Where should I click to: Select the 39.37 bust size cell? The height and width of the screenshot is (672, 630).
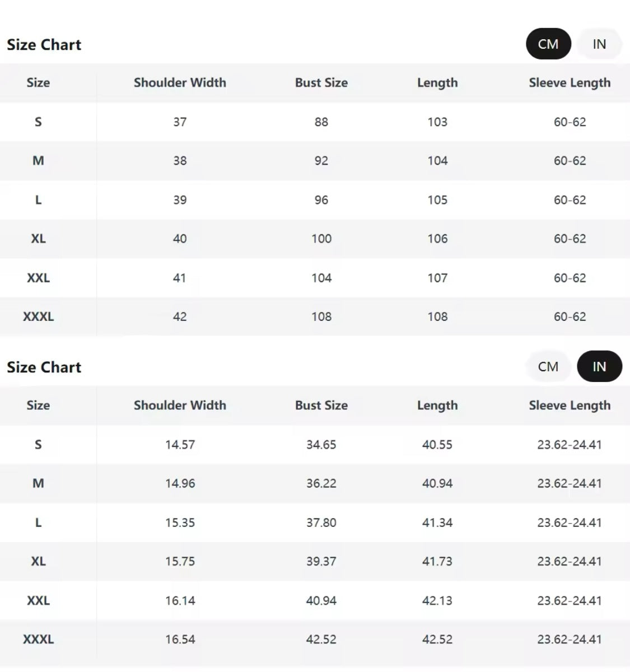point(321,561)
